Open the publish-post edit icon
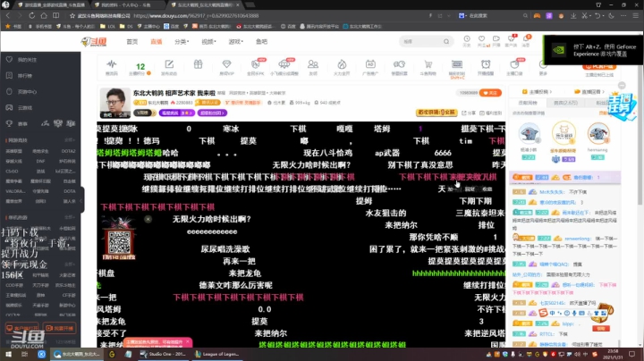The height and width of the screenshot is (361, 644). point(169,67)
